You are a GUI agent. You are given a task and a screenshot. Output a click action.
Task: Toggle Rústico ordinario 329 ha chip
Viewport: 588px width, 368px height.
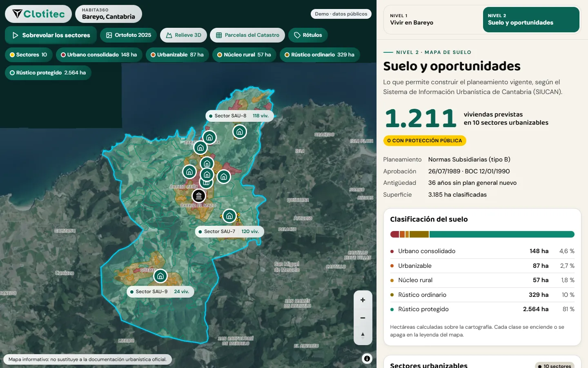click(x=320, y=55)
